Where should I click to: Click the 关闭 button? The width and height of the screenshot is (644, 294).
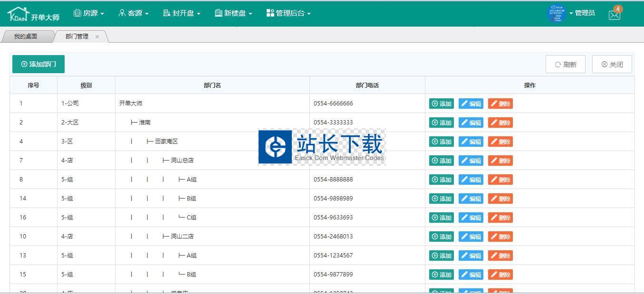click(x=612, y=64)
